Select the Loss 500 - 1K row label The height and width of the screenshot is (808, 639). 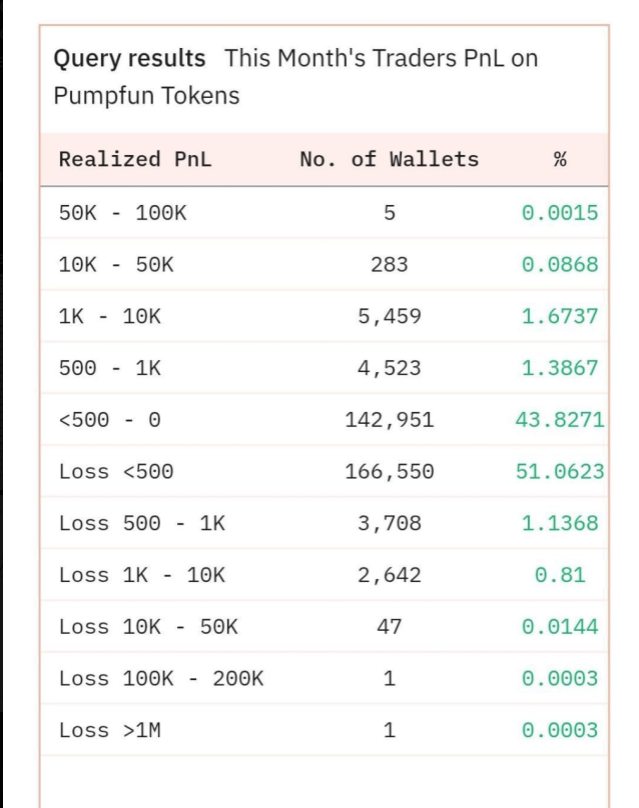[x=142, y=524]
